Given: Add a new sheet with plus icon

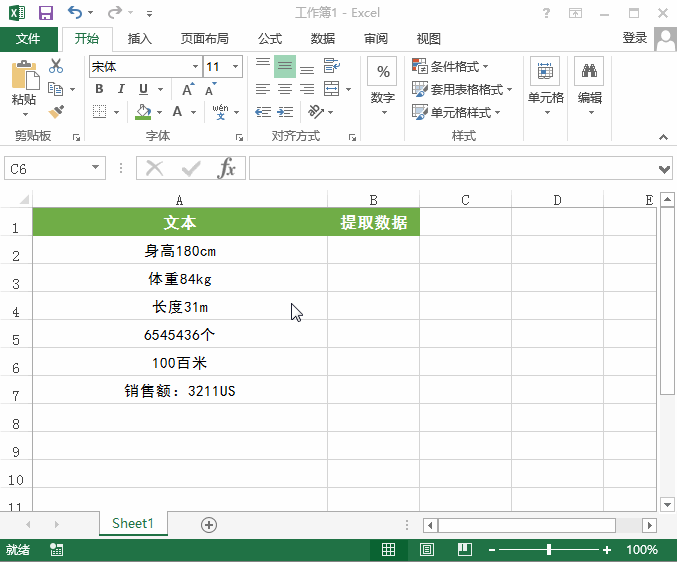Looking at the screenshot, I should point(209,524).
